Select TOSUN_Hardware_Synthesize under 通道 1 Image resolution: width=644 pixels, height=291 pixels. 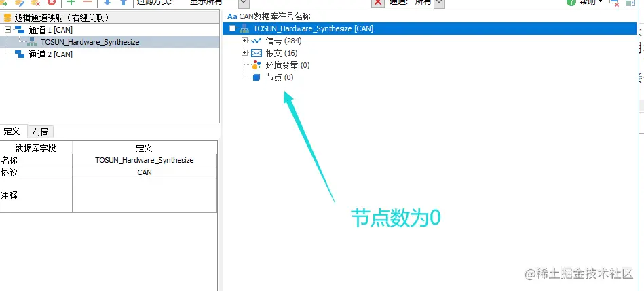(x=90, y=42)
